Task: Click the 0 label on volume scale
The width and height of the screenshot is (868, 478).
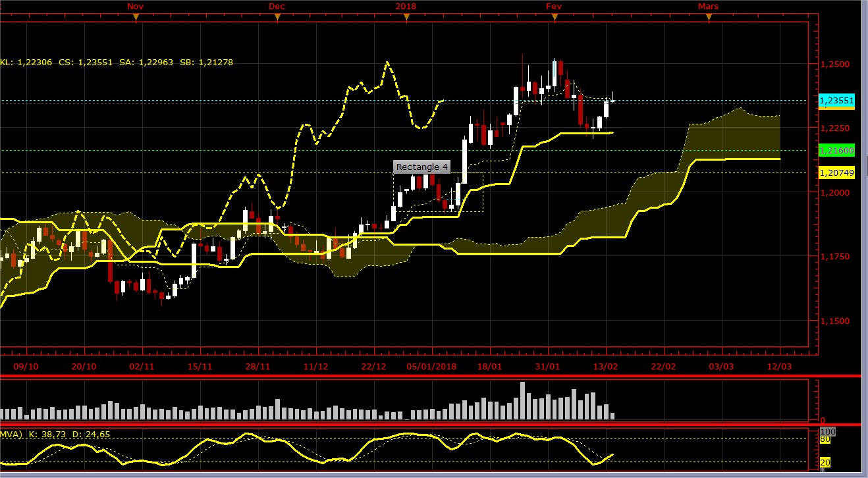Action: click(822, 419)
